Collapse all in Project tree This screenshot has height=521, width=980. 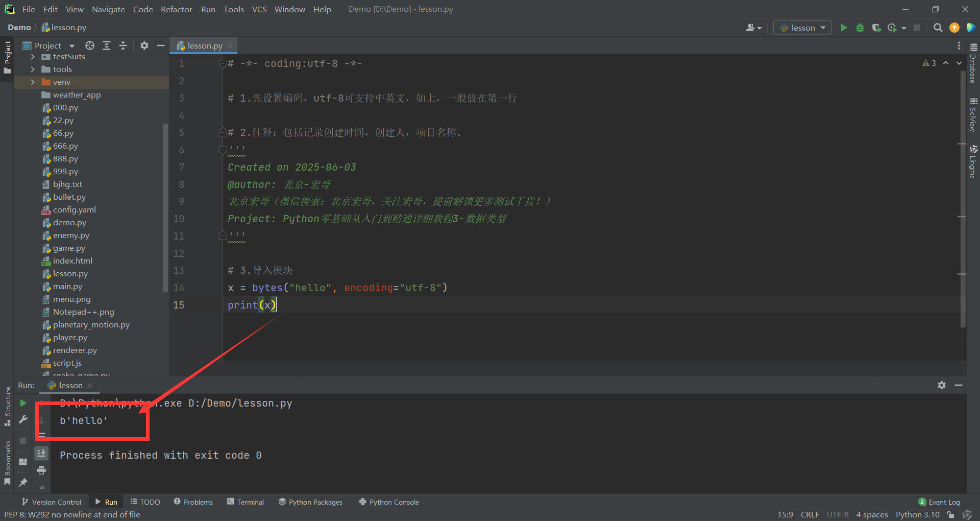point(123,45)
